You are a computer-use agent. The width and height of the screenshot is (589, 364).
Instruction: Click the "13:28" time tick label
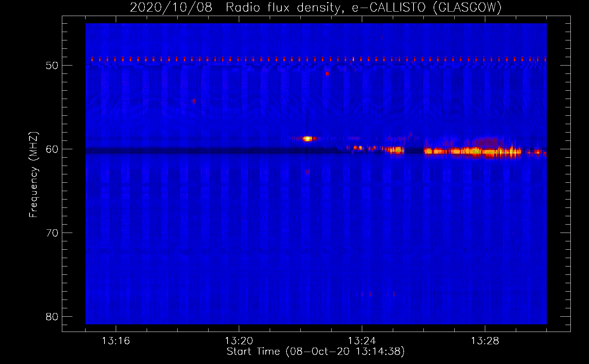coord(485,341)
